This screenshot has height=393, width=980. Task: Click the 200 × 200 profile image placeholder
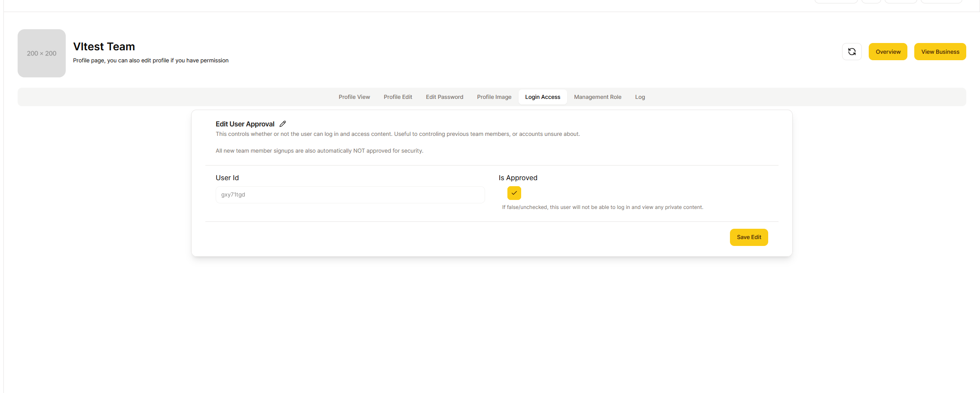pyautogui.click(x=42, y=53)
